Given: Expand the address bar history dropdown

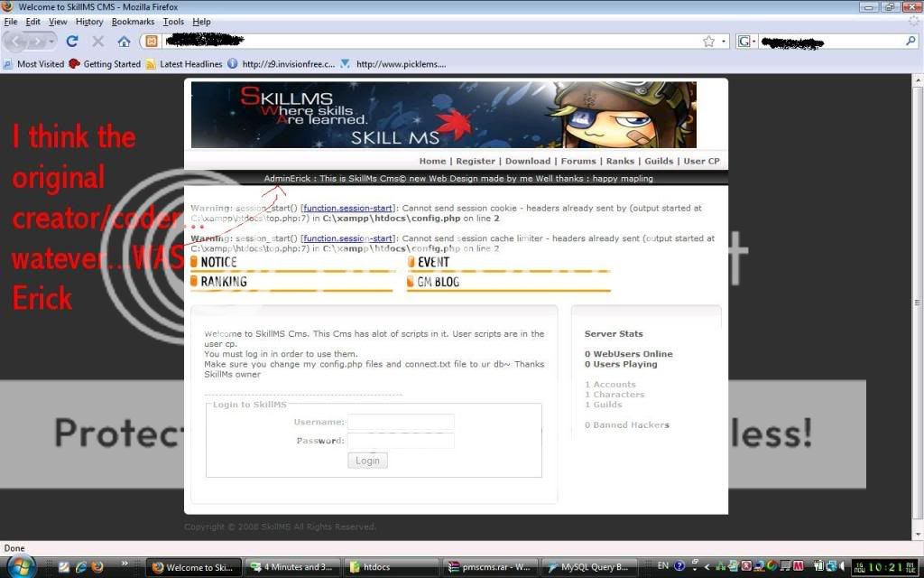Looking at the screenshot, I should (724, 42).
